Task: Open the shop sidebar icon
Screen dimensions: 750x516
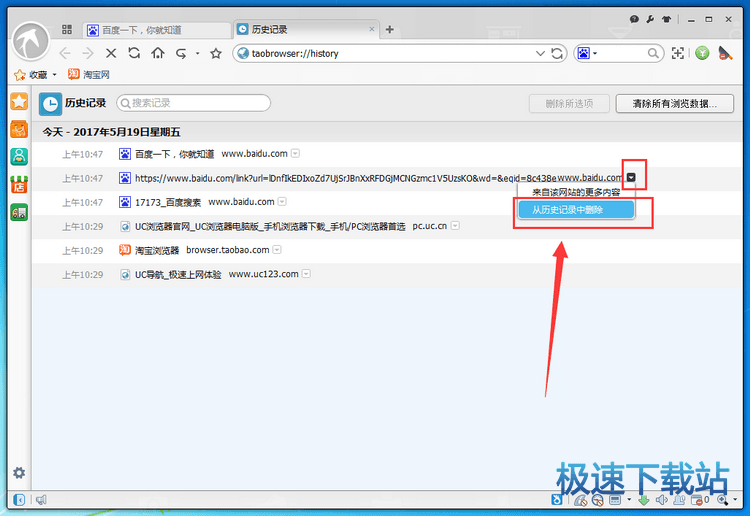Action: pyautogui.click(x=19, y=185)
